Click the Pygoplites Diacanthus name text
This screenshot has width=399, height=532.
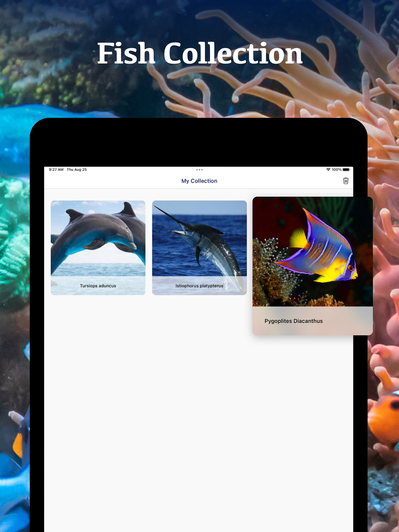pos(293,321)
